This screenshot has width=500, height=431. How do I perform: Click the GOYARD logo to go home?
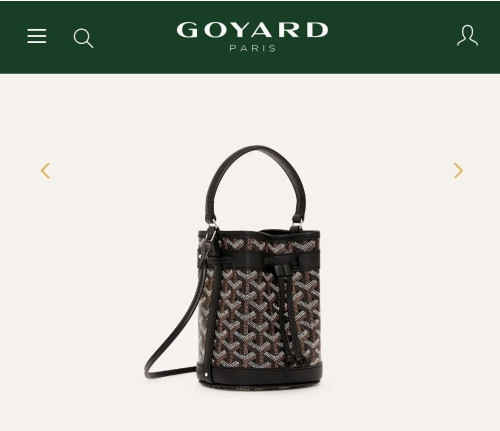click(x=252, y=30)
